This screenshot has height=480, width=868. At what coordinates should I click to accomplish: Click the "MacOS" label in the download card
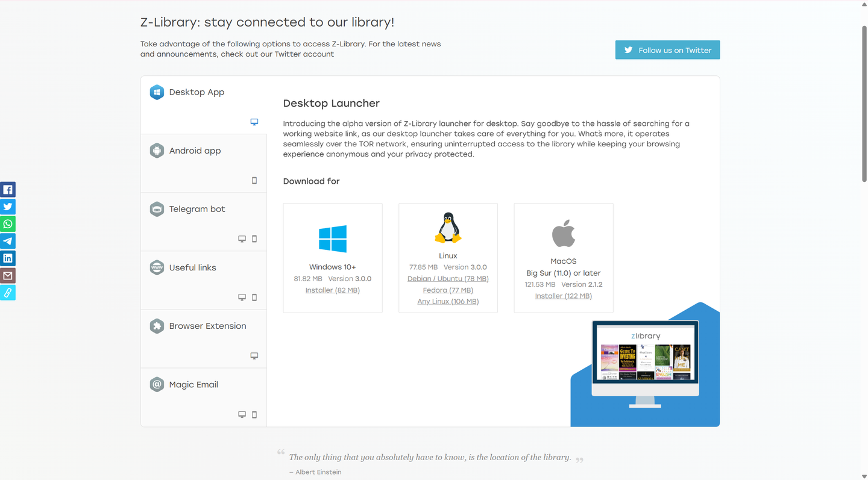tap(564, 261)
